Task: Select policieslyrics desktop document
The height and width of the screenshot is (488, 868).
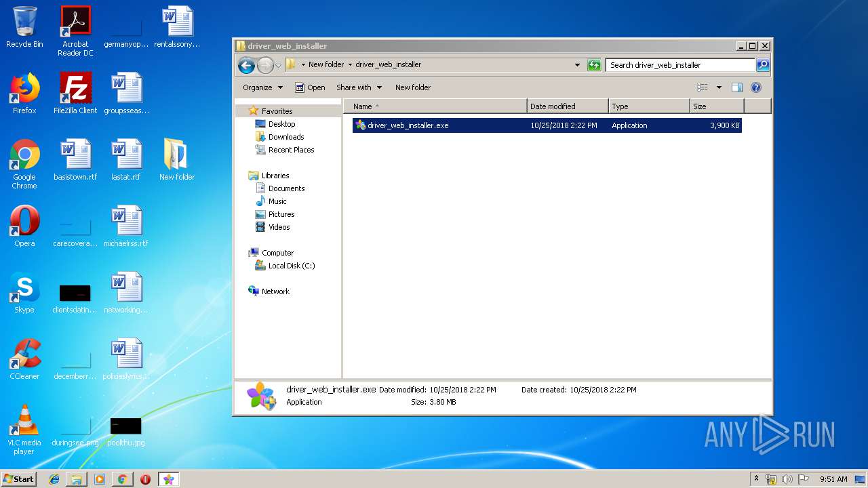Action: (x=126, y=359)
